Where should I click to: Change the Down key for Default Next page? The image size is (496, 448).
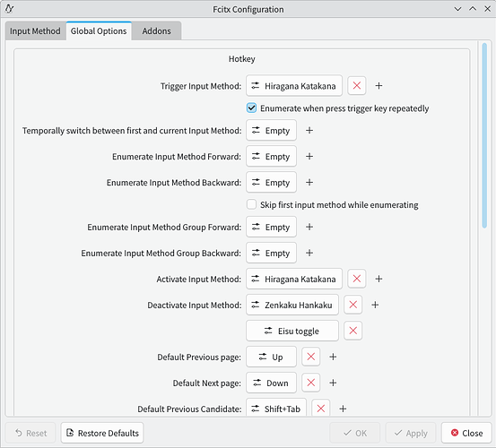pyautogui.click(x=272, y=383)
